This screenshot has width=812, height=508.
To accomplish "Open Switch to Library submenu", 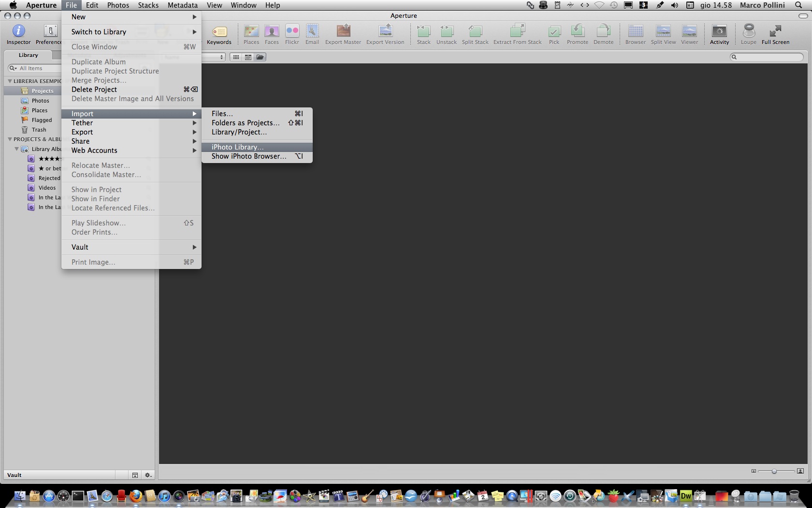I will point(131,32).
